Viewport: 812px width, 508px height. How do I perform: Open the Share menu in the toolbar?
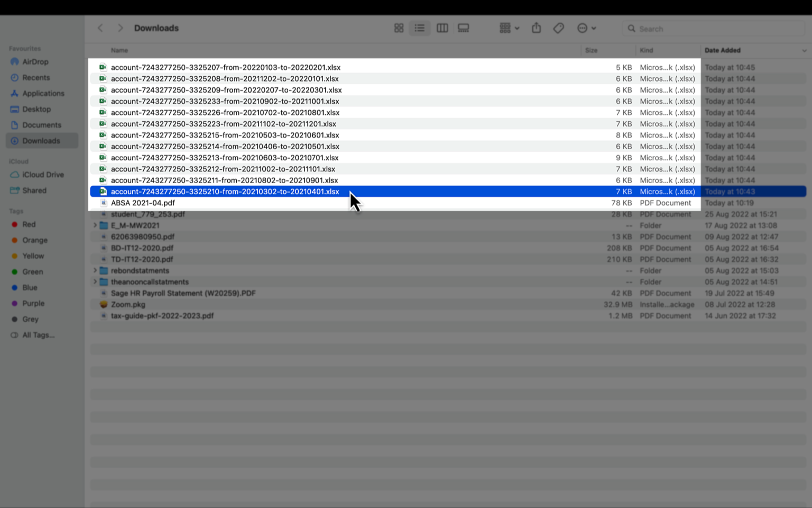click(536, 28)
